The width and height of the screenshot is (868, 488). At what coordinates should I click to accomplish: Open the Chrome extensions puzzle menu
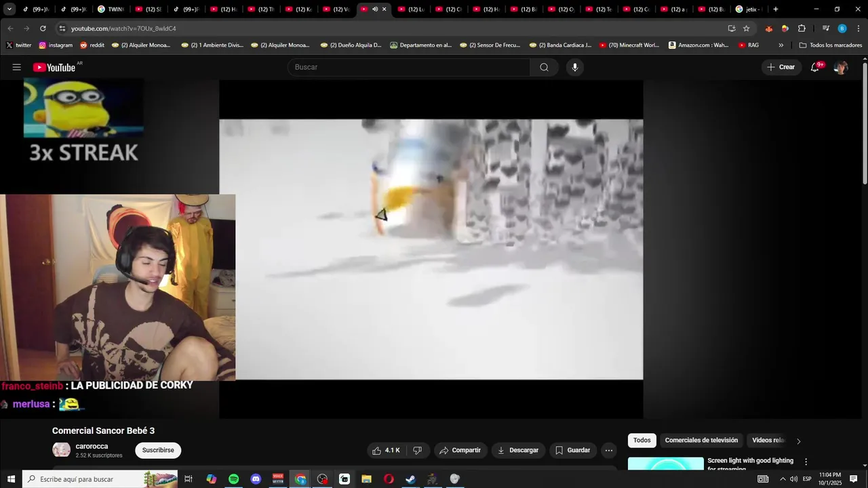(802, 28)
